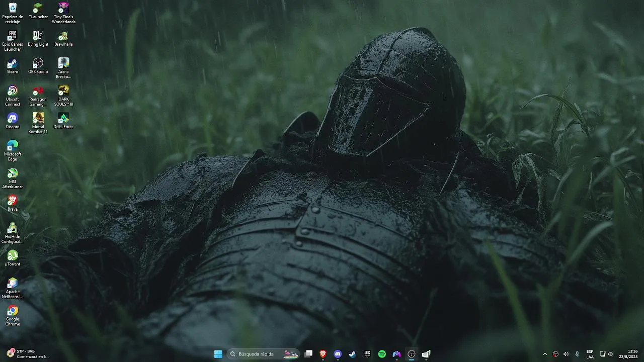Screen dimensions: 644x362
Task: Select the Redragon Gaming desktop icon
Action: (x=38, y=96)
